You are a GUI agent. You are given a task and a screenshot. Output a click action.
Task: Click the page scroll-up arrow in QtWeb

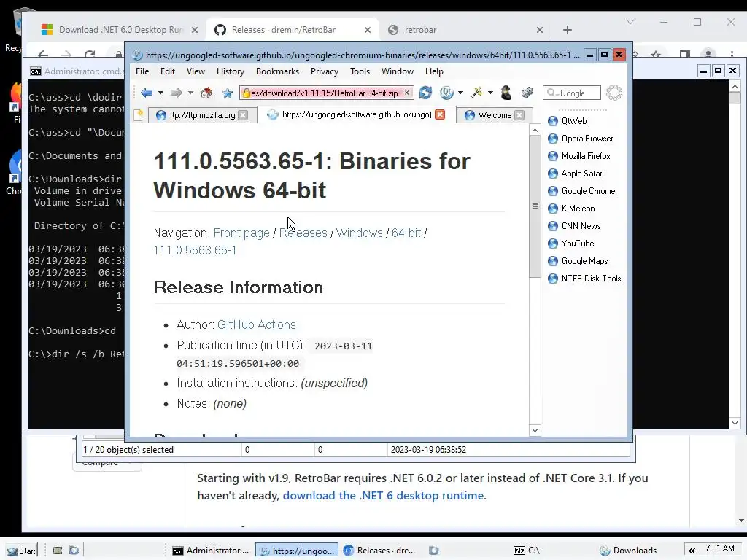535,130
